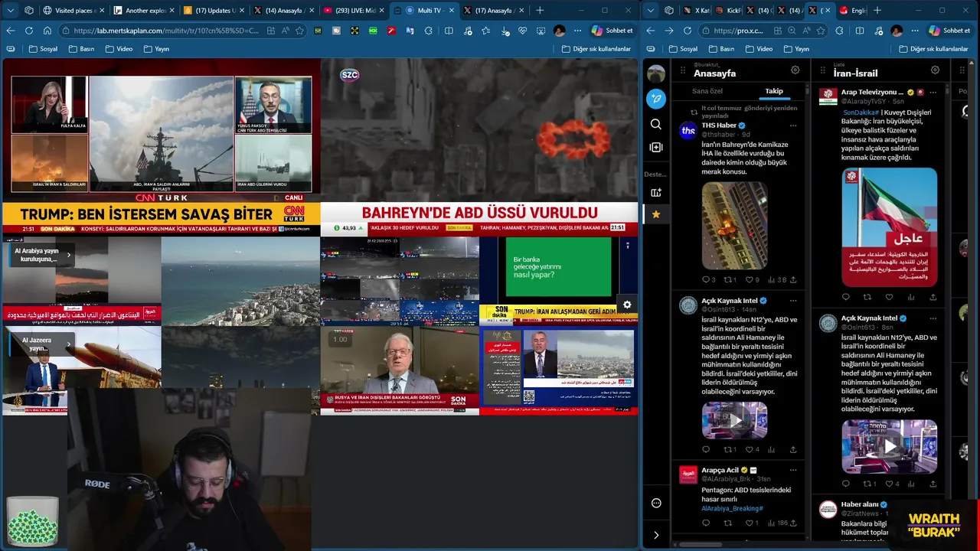Open İran-İsrail column settings gear
980x551 pixels.
(x=935, y=70)
